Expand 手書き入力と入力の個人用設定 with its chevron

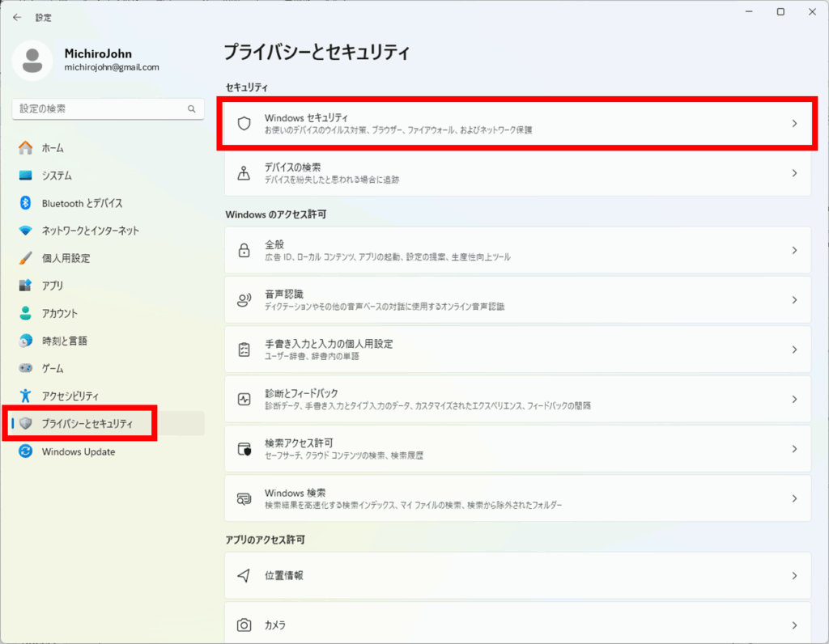click(x=794, y=350)
